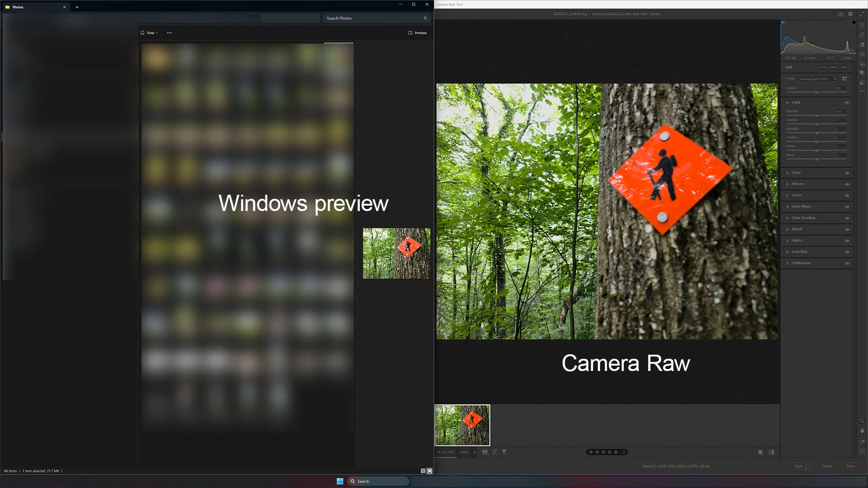
Task: Toggle the Detail panel eye icon
Action: point(847,230)
